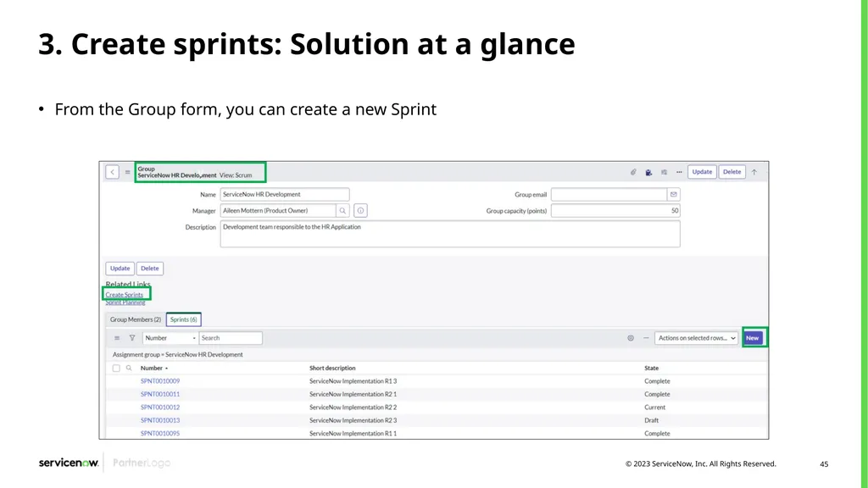Click the Update button in header

point(702,172)
